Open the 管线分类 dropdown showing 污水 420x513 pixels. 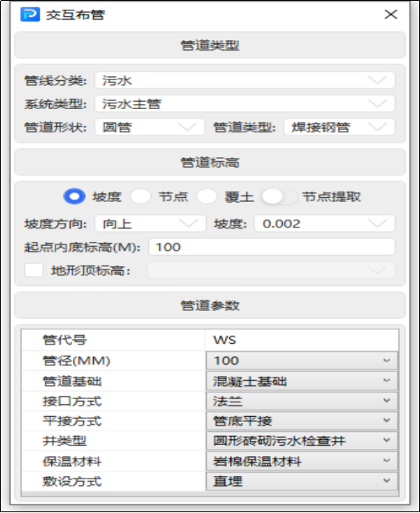click(244, 80)
